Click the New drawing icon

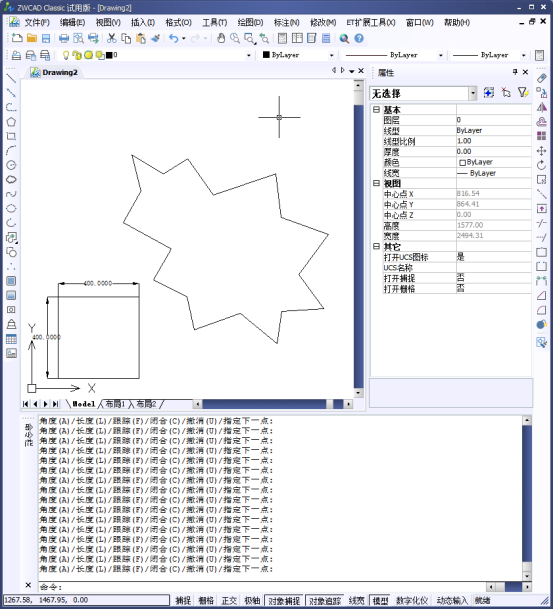[17, 38]
